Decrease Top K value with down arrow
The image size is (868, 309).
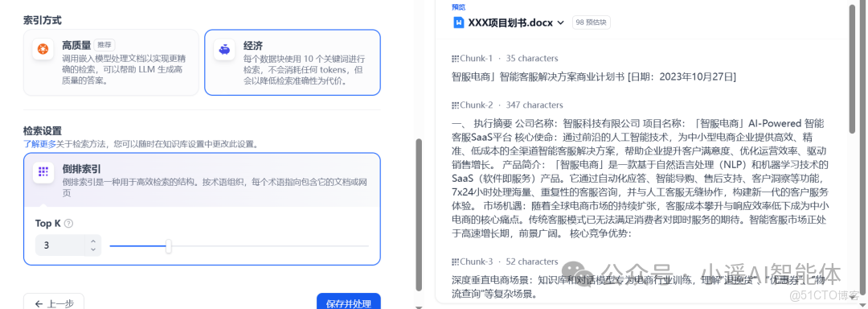coord(93,249)
